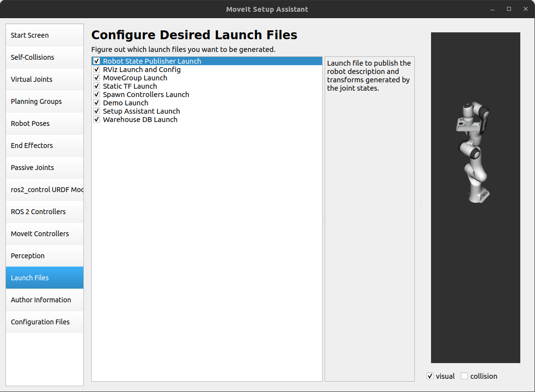
Task: Open the Author Information page
Action: [44, 299]
